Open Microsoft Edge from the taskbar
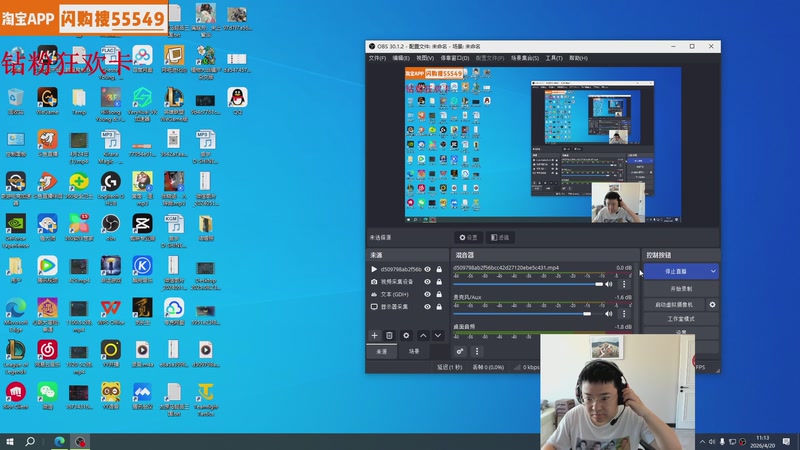800x450 pixels. (x=60, y=441)
